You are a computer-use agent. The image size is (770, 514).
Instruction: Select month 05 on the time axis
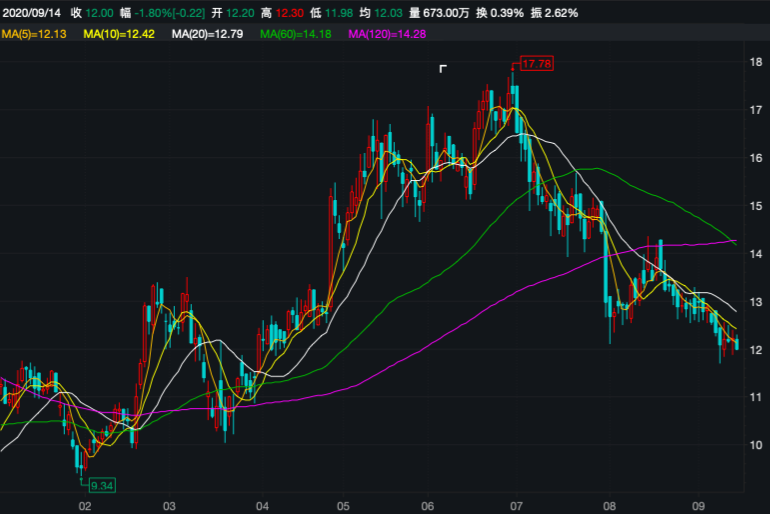343,506
